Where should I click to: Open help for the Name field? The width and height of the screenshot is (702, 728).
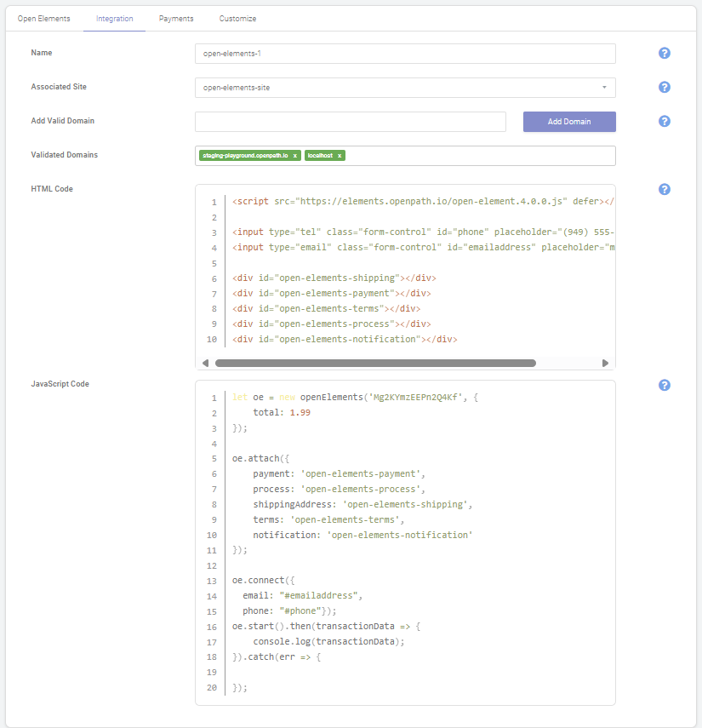click(x=664, y=53)
